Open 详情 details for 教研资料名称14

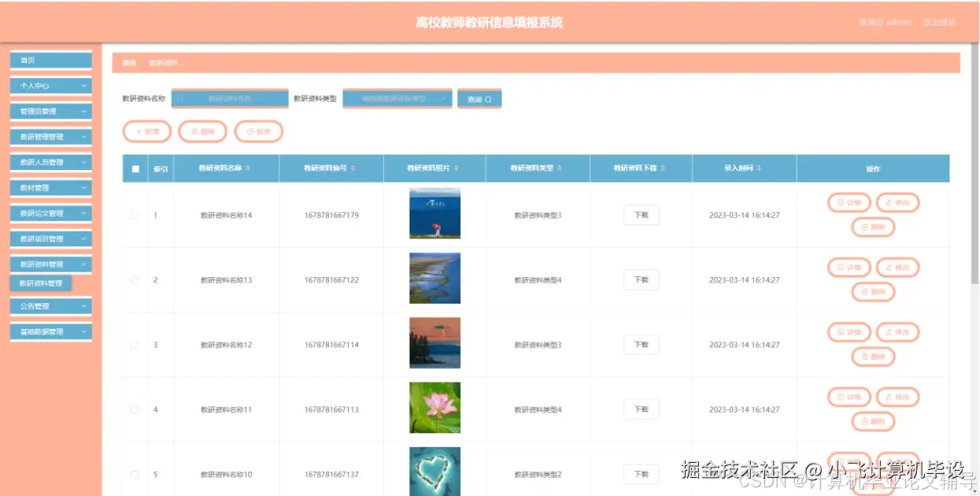pyautogui.click(x=849, y=202)
